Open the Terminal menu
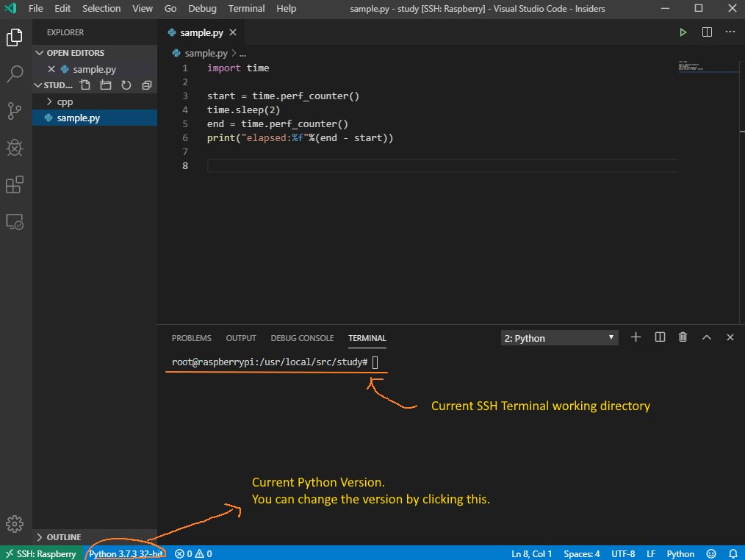 [x=246, y=9]
